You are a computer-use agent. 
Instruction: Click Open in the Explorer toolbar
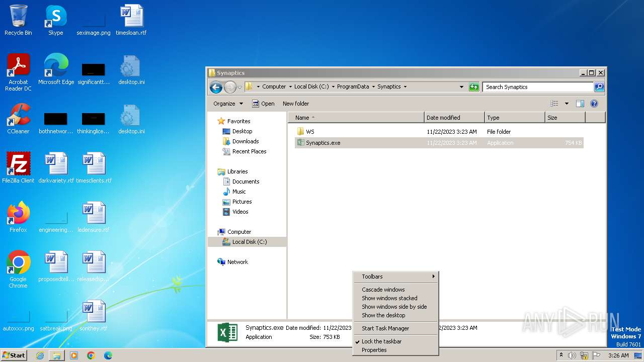pyautogui.click(x=263, y=104)
